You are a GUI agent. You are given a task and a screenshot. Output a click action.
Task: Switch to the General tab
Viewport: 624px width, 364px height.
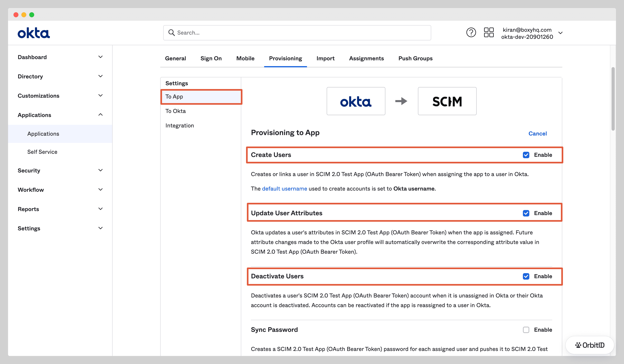pyautogui.click(x=175, y=58)
